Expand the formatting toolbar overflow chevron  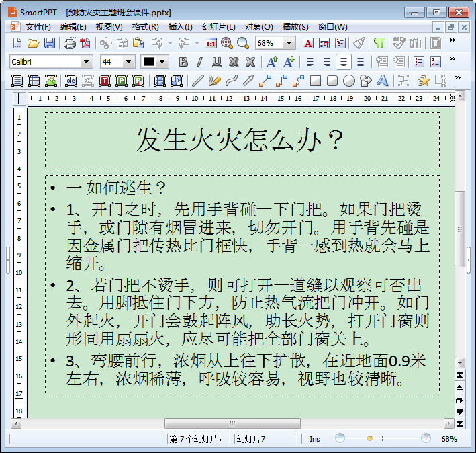pyautogui.click(x=453, y=59)
